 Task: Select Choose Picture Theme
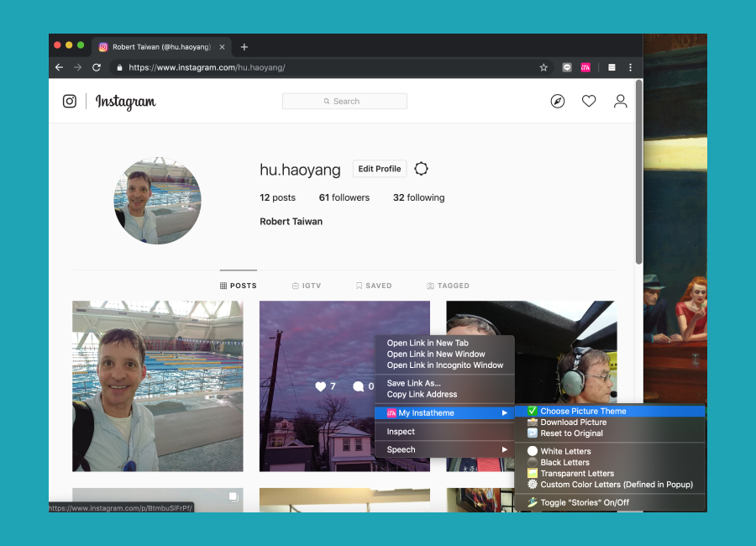pos(610,411)
